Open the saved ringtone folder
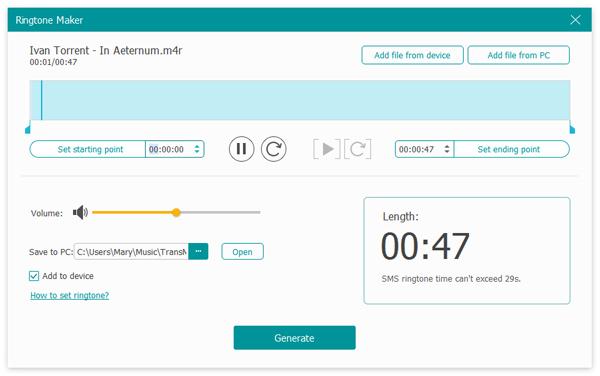 click(x=243, y=252)
